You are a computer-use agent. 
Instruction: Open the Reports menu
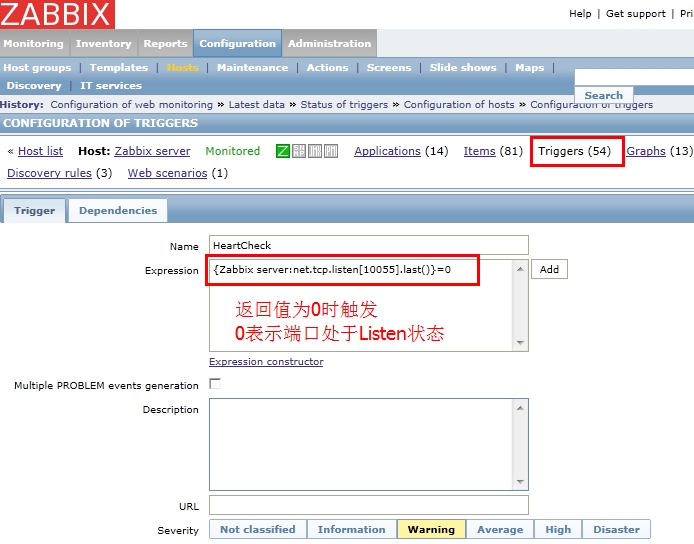coord(166,43)
